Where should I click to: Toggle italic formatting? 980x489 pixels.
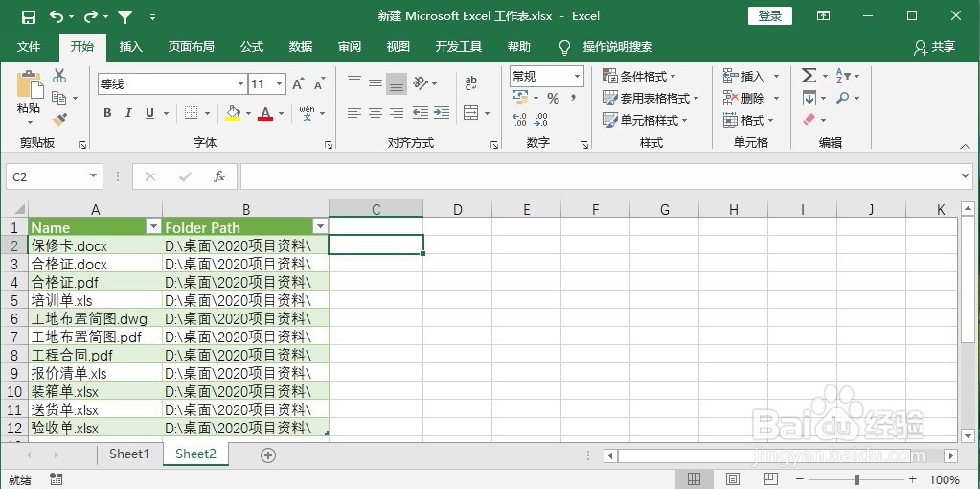point(128,113)
